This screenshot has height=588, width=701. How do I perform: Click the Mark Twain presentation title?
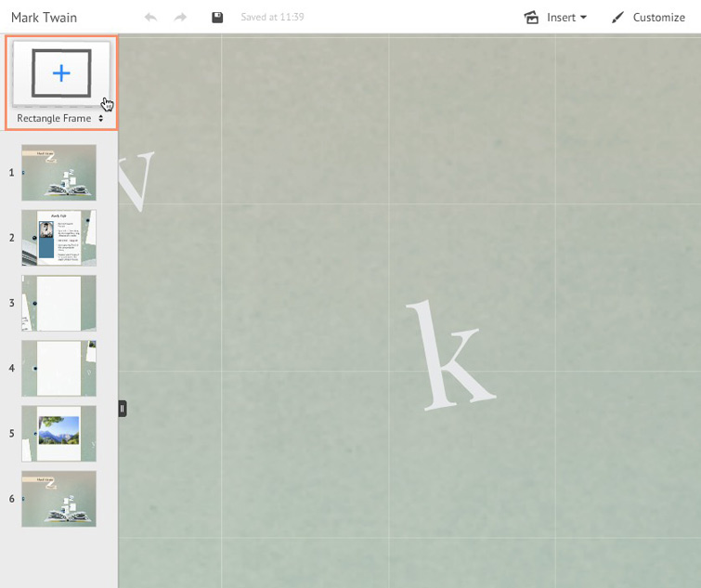[44, 18]
